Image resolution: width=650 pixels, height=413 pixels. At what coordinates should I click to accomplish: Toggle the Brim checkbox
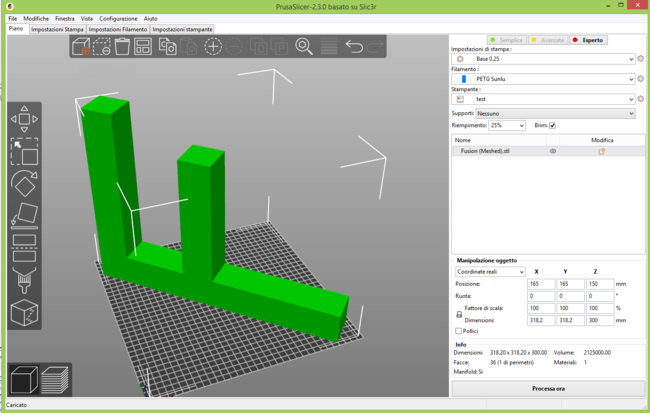point(552,125)
